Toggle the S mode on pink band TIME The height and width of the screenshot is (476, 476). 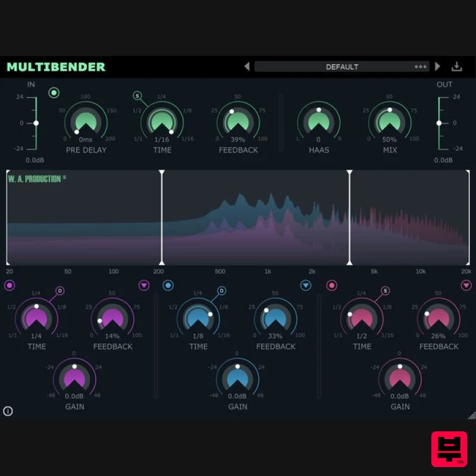385,291
